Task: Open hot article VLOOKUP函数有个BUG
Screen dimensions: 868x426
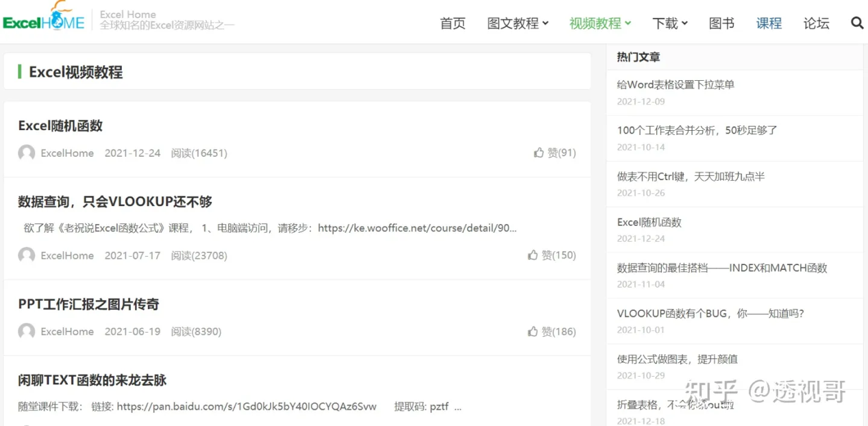Action: [710, 314]
